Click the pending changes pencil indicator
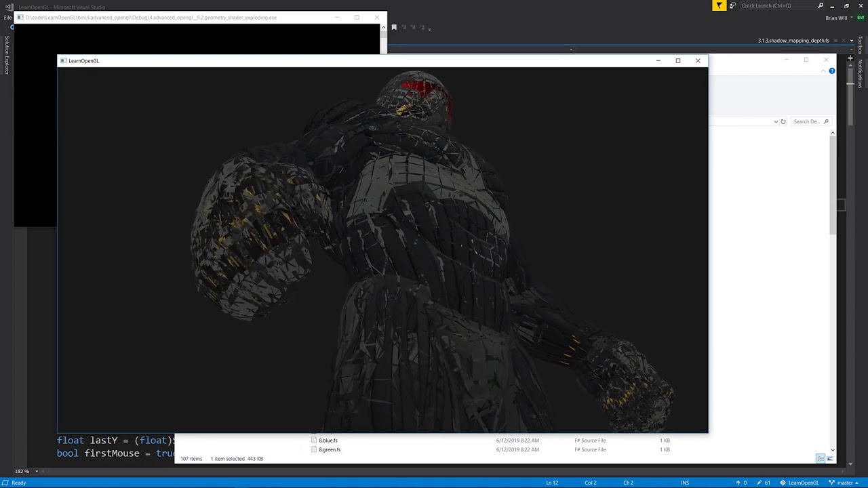868x488 pixels. pyautogui.click(x=763, y=483)
